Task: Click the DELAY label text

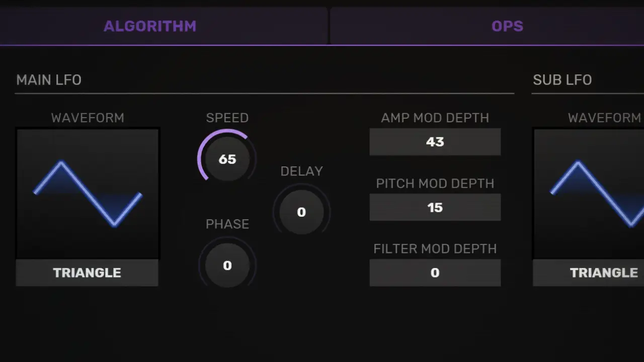Action: pyautogui.click(x=301, y=171)
